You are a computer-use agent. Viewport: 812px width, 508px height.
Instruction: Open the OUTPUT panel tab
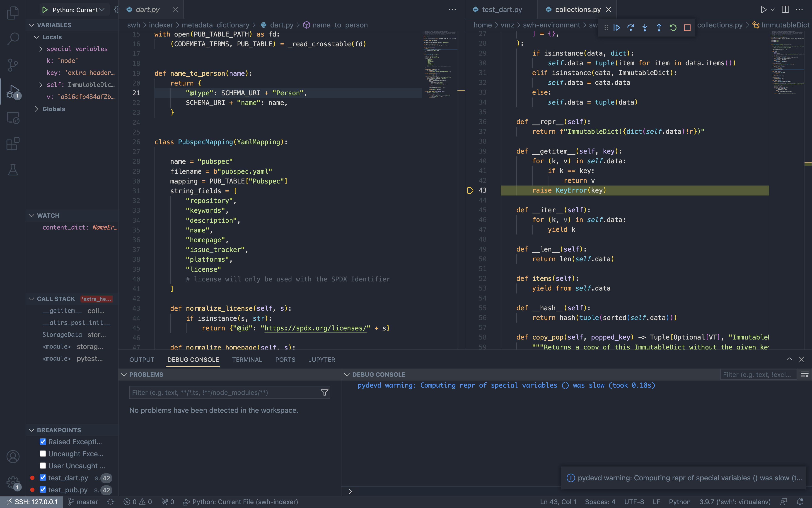click(142, 359)
